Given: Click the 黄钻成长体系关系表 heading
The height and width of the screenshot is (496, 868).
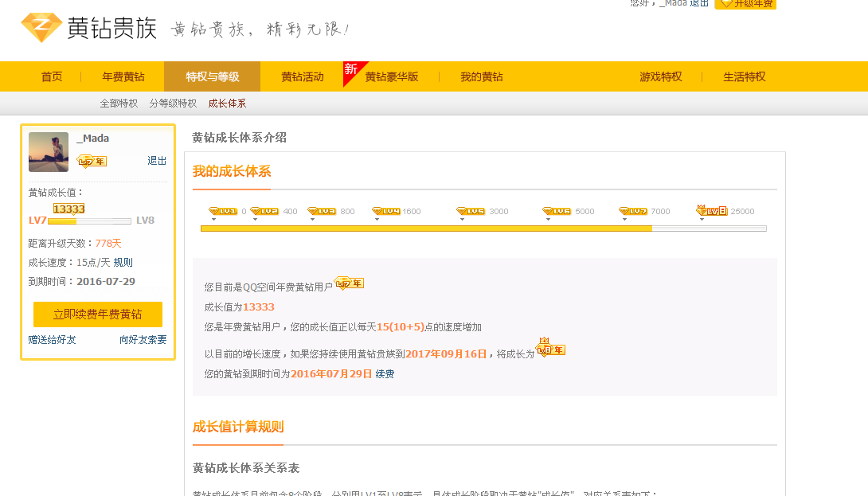Looking at the screenshot, I should (246, 468).
